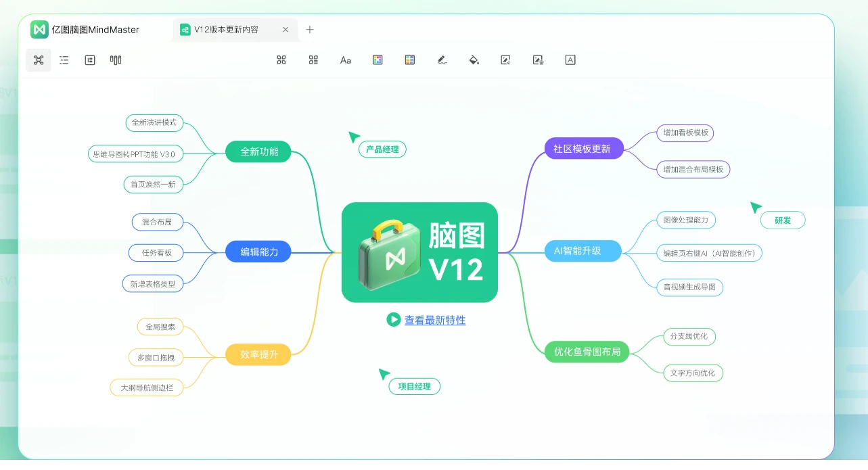Screen dimensions: 868x470
Task: Click the 新增表格类型 subtopic
Action: (x=153, y=284)
